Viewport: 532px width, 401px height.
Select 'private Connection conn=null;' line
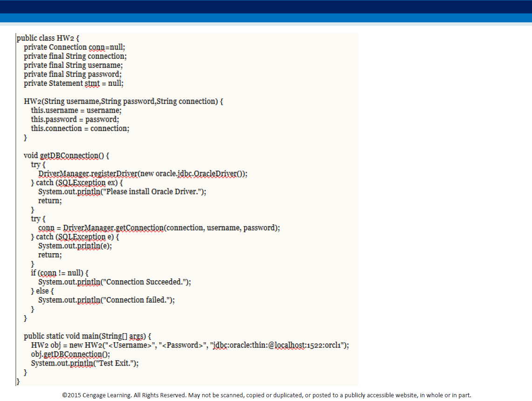[75, 47]
